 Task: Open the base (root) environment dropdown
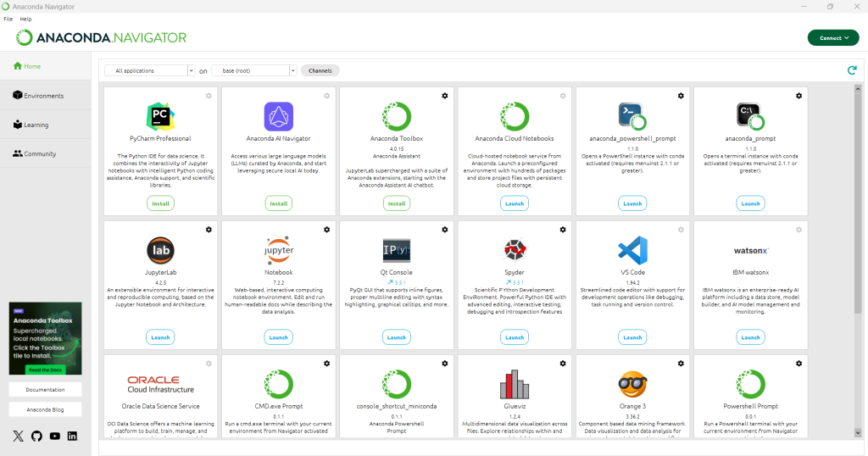coord(253,70)
